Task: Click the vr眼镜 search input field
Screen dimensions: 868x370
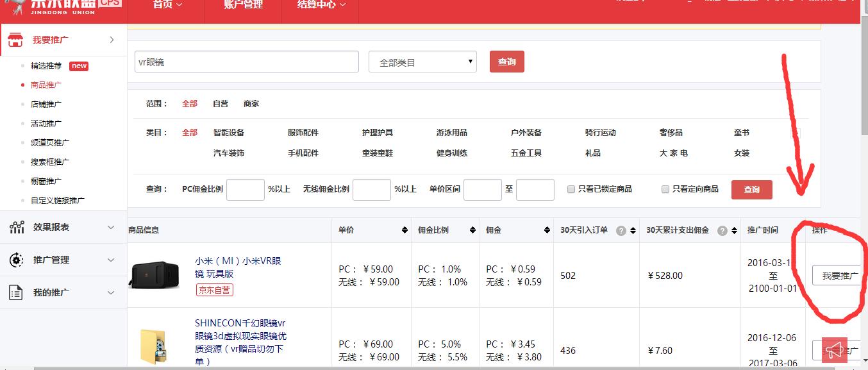Action: coord(247,61)
